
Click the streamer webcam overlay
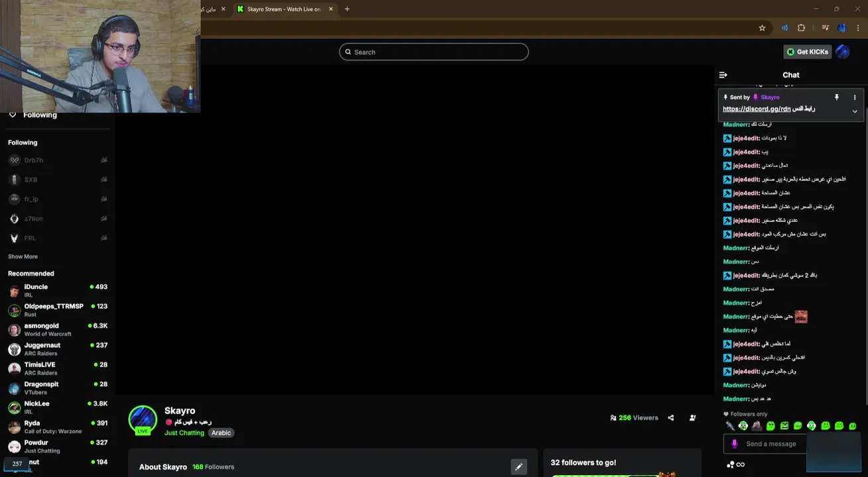pyautogui.click(x=100, y=56)
